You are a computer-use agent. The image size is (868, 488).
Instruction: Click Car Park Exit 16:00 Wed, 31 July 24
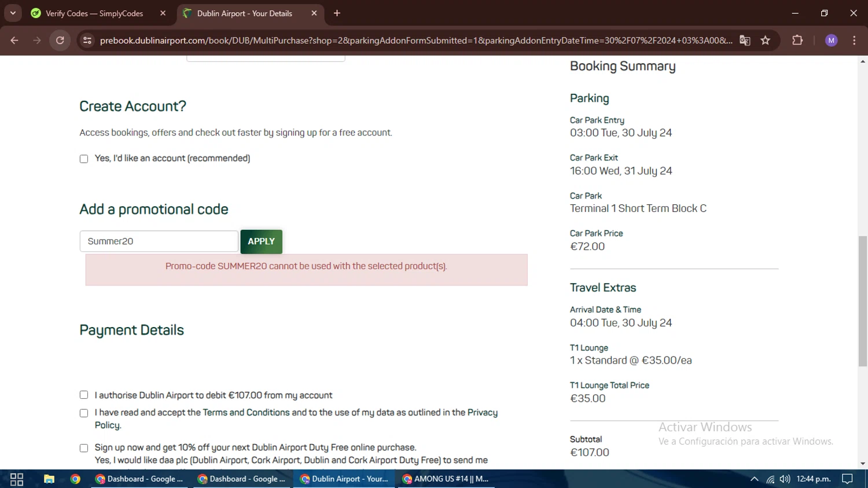621,171
